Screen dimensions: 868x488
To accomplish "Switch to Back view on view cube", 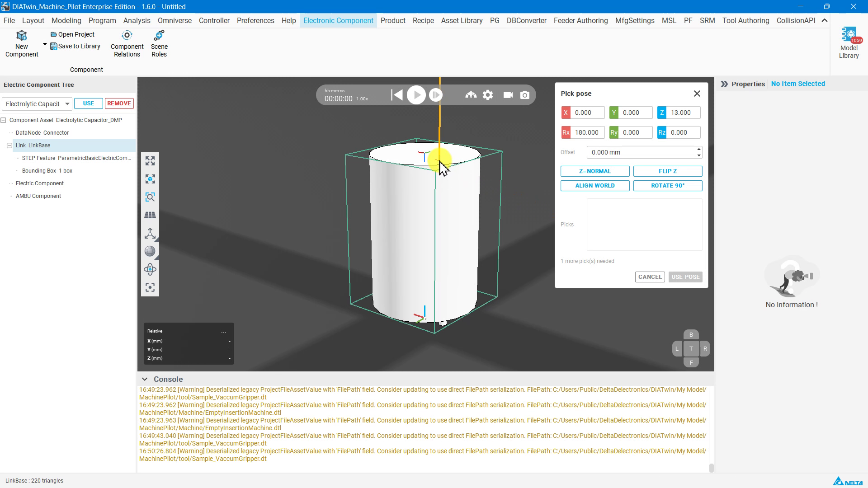I will point(691,335).
